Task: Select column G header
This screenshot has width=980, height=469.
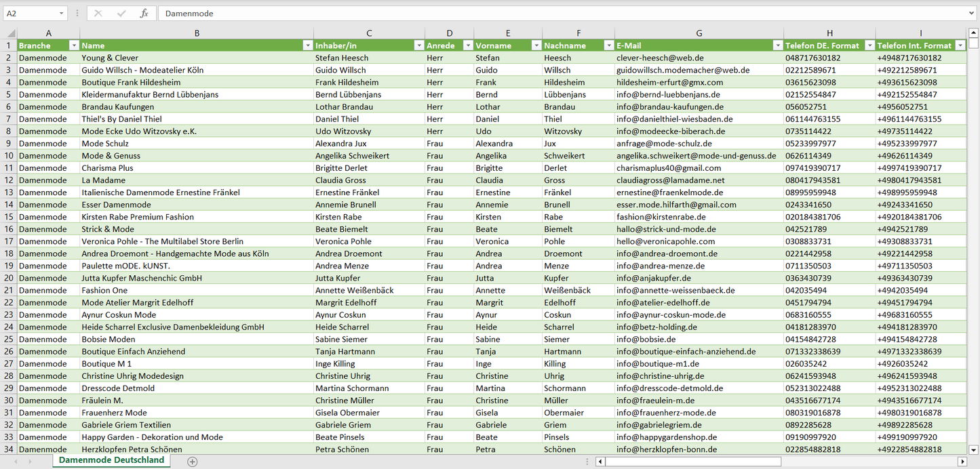Action: [x=699, y=33]
